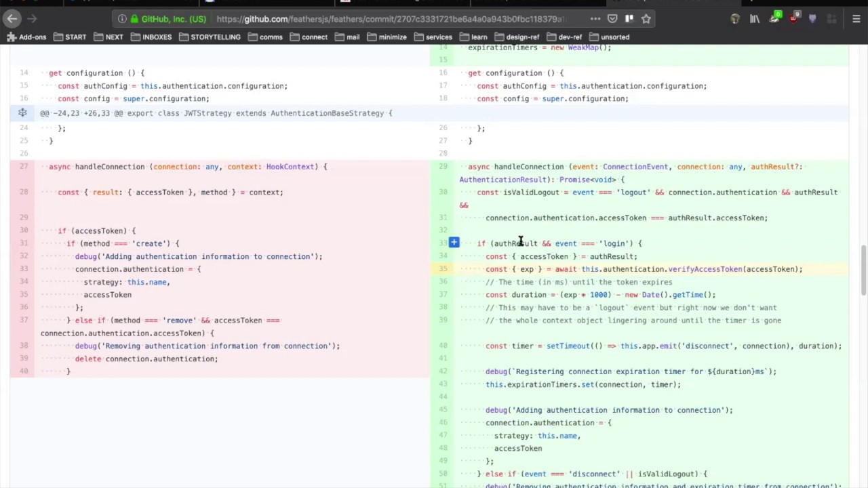Click 'this.expirationTimers.set' on line 43

click(540, 384)
